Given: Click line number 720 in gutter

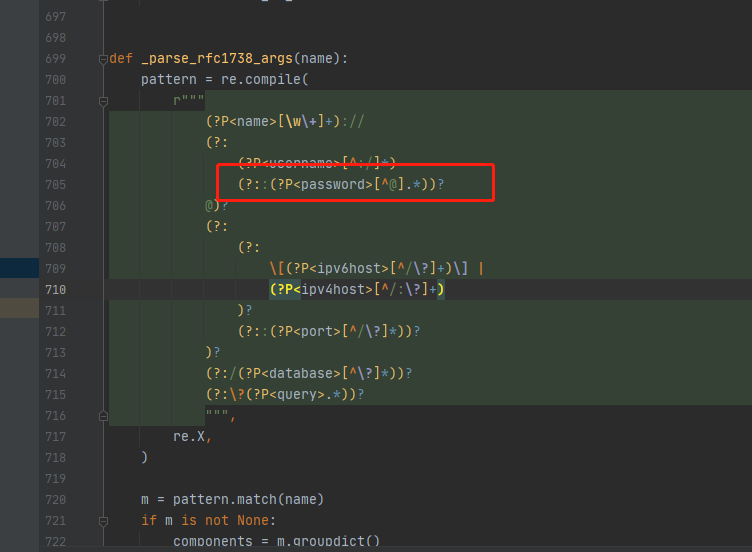Looking at the screenshot, I should coord(56,500).
